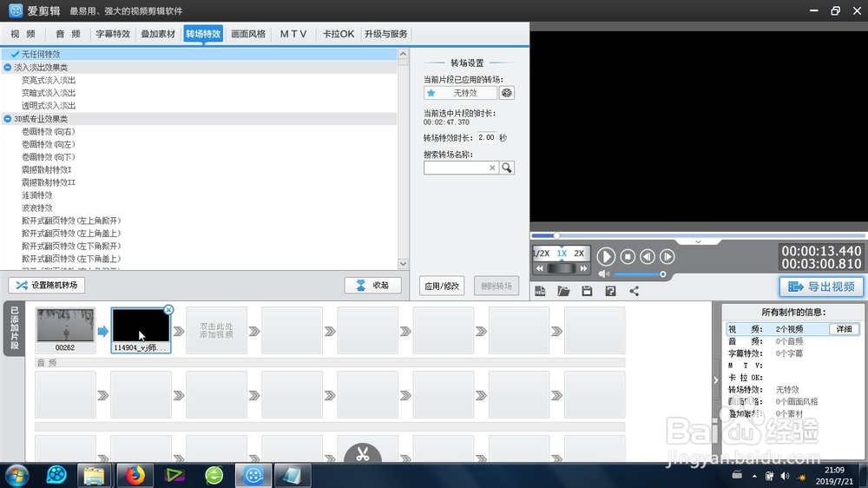Edit the 转场特效时长 duration field
The height and width of the screenshot is (488, 868).
[x=487, y=137]
